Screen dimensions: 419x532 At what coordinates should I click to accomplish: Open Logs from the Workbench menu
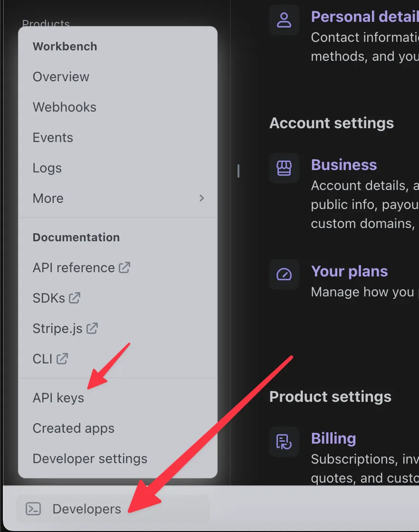(x=47, y=168)
